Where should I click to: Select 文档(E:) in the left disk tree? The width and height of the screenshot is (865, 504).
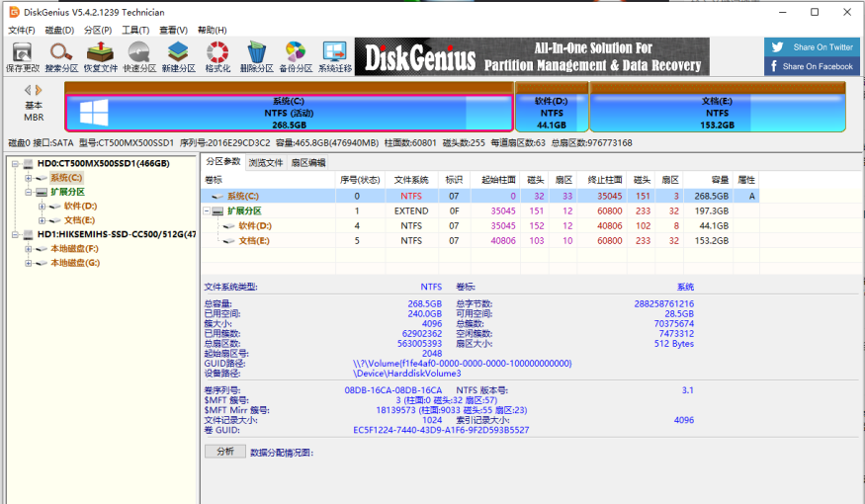pyautogui.click(x=79, y=220)
